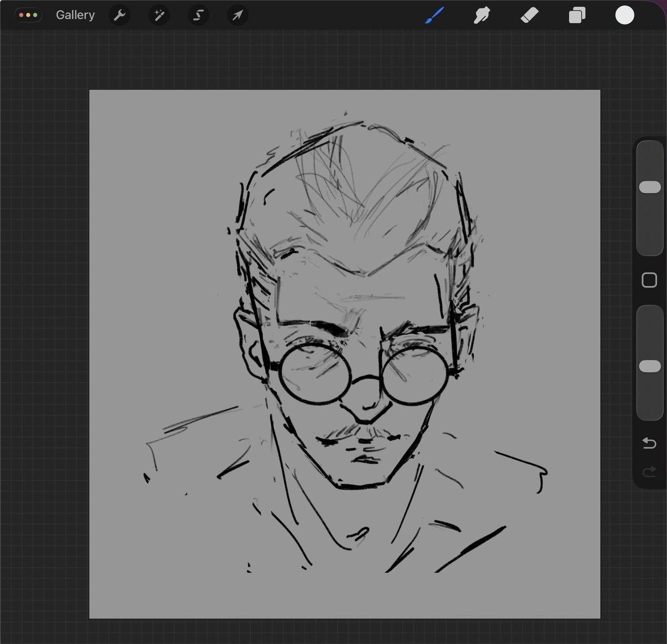Open the Layers panel
Screen dimensions: 667x644
(x=577, y=16)
